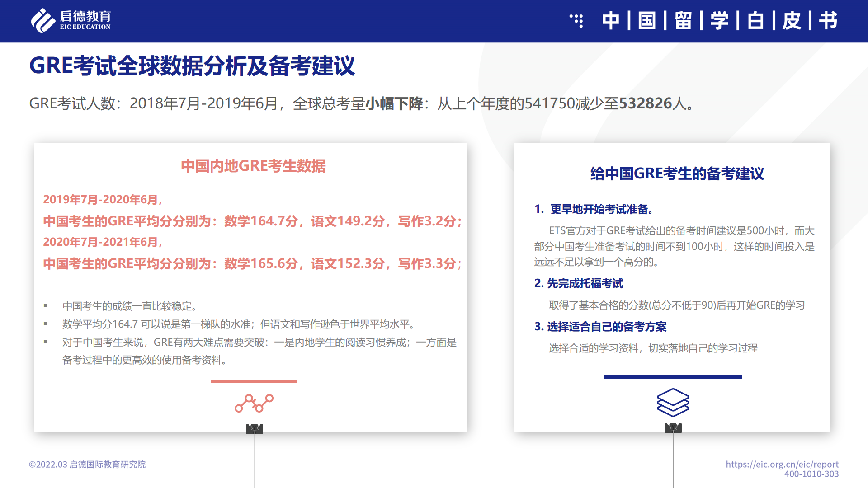The image size is (868, 488).
Task: Click the 中国留学白皮书 header title
Action: (720, 21)
